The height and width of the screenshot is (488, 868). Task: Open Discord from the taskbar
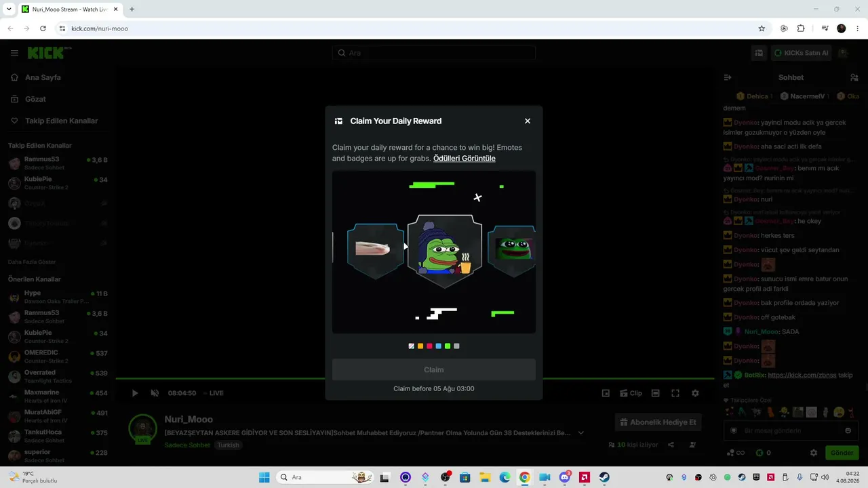(564, 477)
